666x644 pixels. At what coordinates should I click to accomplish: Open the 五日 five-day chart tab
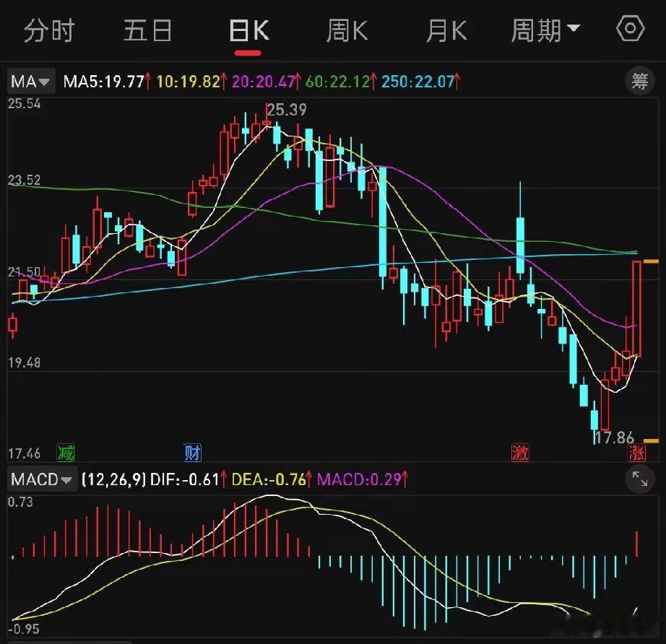point(148,30)
